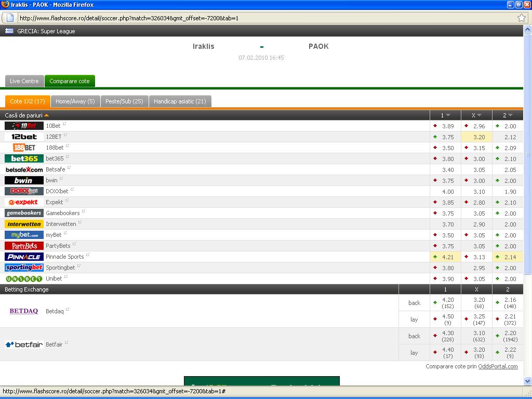The height and width of the screenshot is (399, 532).
Task: Click the DOXXbet logo
Action: pyautogui.click(x=24, y=191)
